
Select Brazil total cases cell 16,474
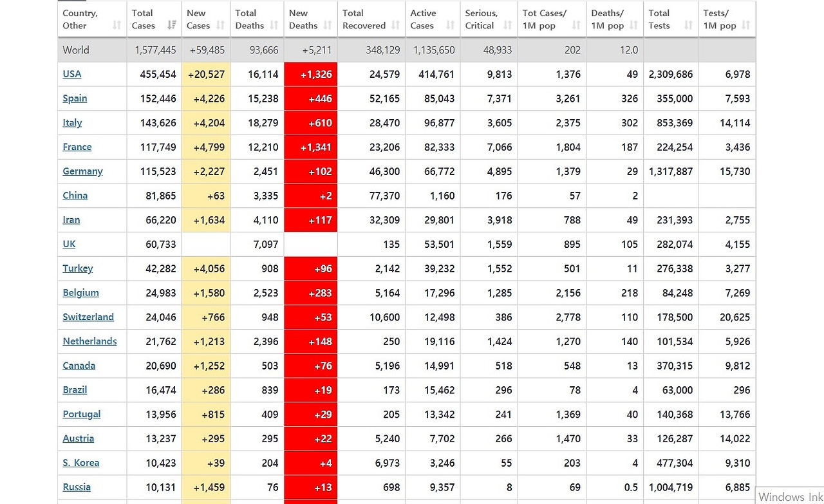click(154, 390)
